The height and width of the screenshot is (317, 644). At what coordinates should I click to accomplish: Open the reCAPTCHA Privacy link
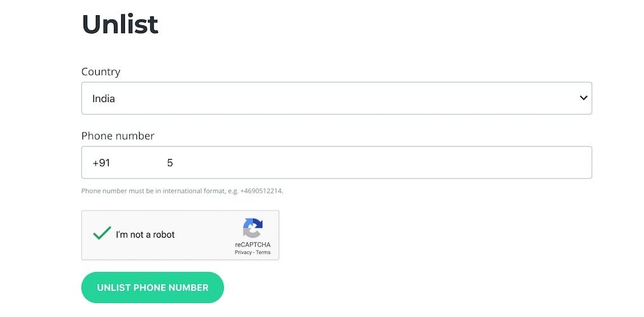tap(243, 252)
